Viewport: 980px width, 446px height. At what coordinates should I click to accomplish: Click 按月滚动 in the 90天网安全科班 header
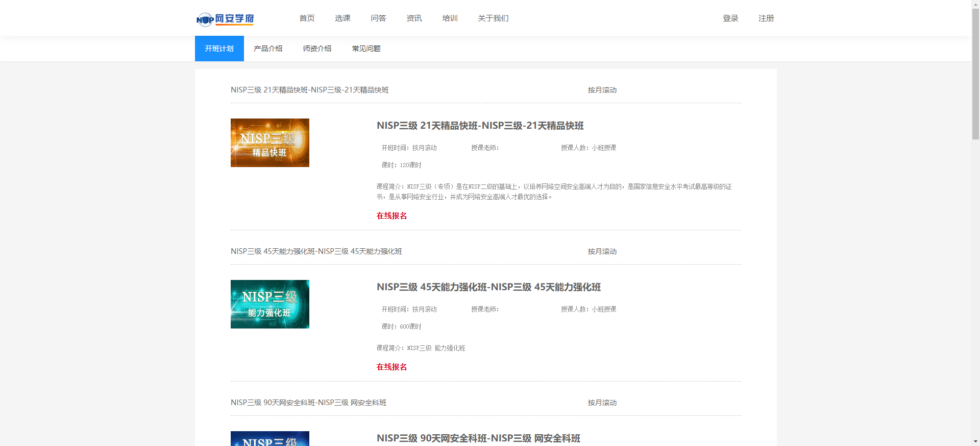[602, 403]
